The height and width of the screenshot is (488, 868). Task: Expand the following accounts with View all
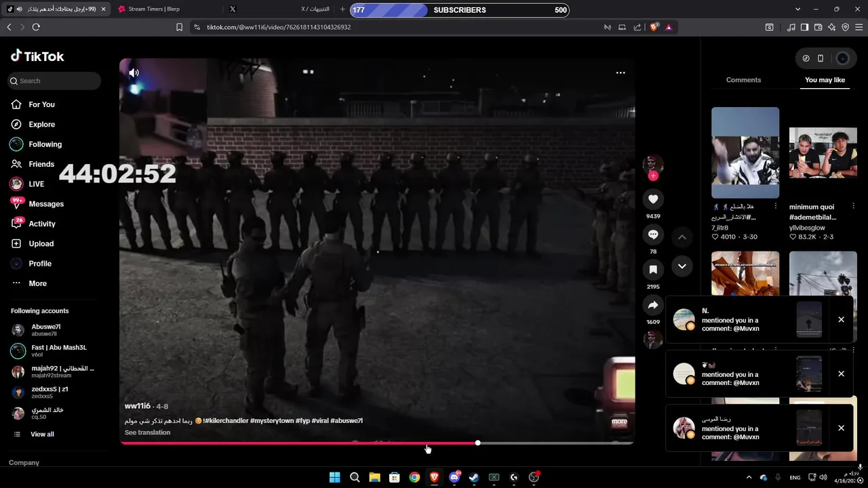coord(34,434)
